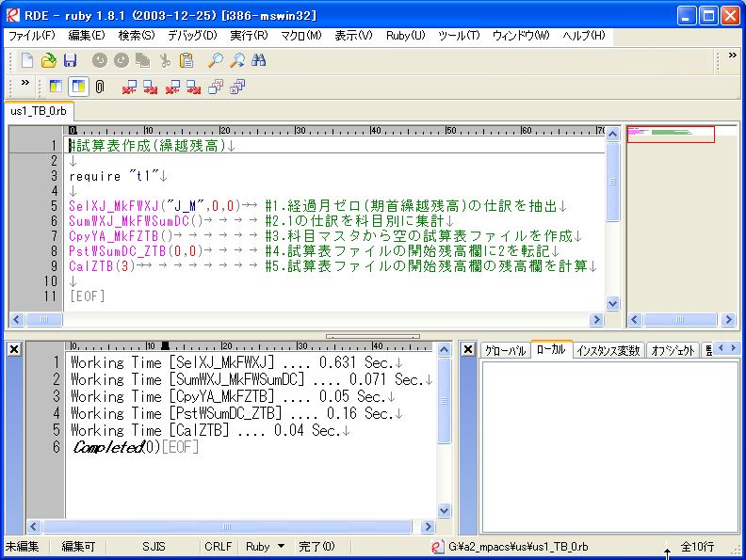Click editor horizontal scrollbar right arrow

click(596, 319)
